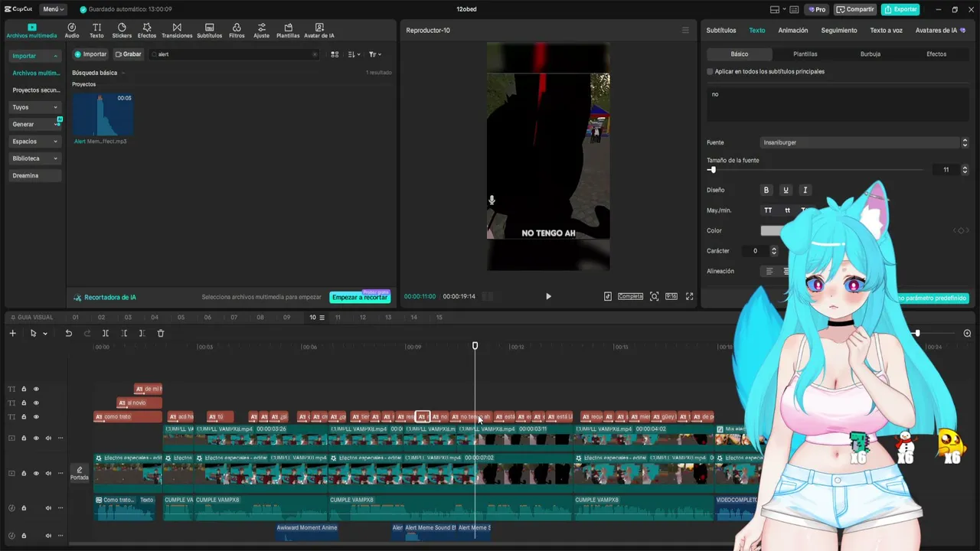980x551 pixels.
Task: Expand the Generar sidebar section
Action: (34, 124)
